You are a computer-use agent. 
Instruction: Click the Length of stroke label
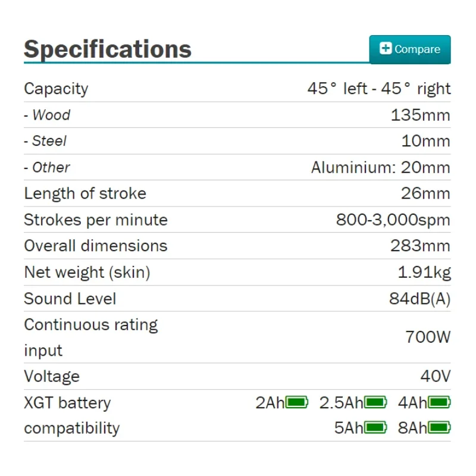(x=85, y=194)
